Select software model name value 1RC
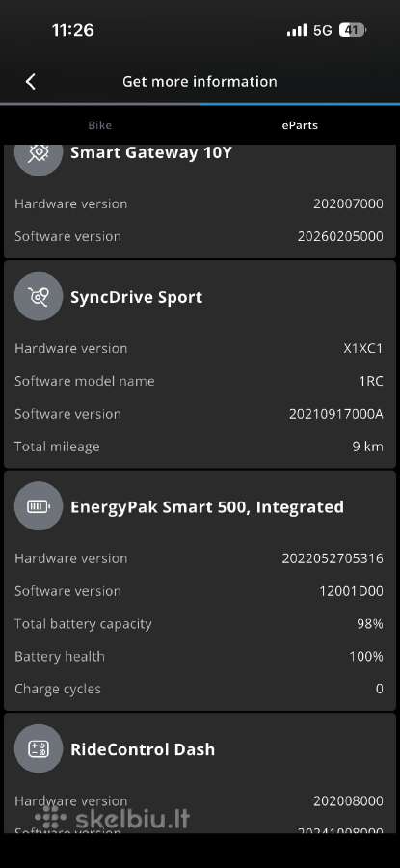The width and height of the screenshot is (400, 868). click(x=371, y=381)
